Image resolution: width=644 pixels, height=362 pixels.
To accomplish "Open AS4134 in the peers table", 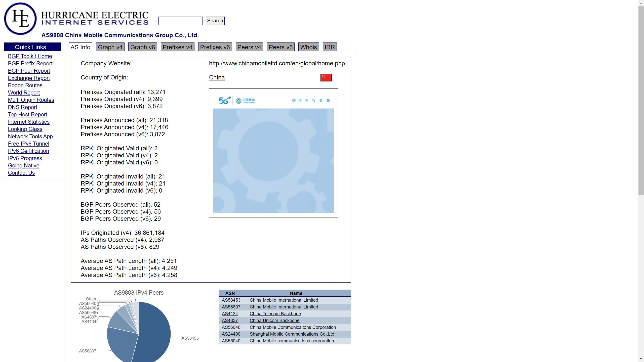I will point(230,314).
